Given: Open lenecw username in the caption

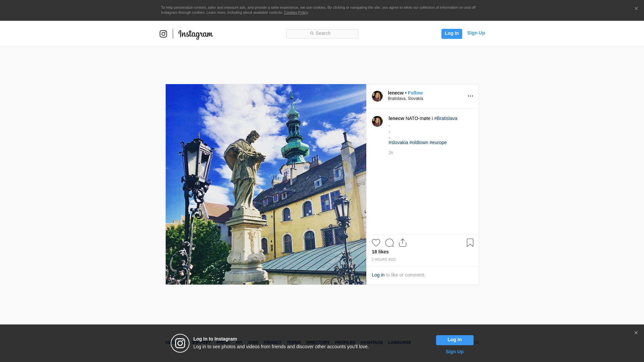Looking at the screenshot, I should tap(396, 118).
